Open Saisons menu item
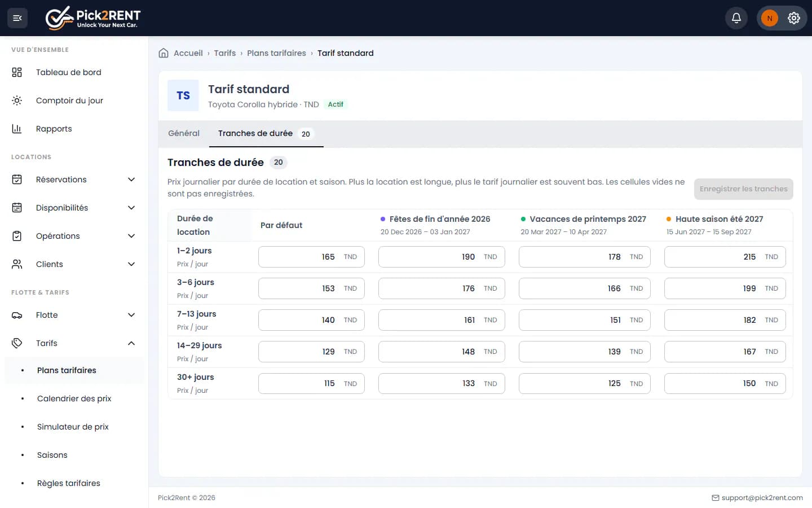Screen dimensions: 812x508 coord(74,455)
